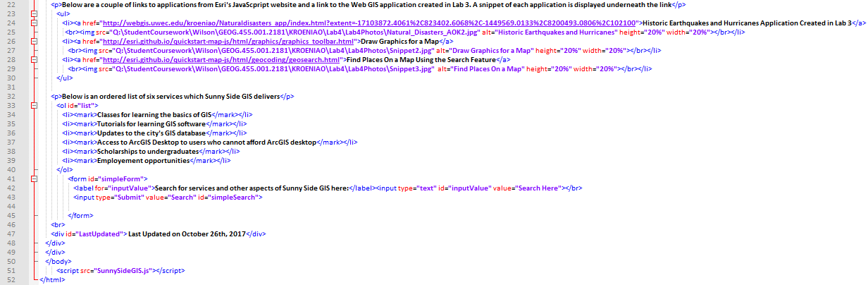Collapse the fold marker on line 28
This screenshot has height=285, width=868.
[33, 59]
